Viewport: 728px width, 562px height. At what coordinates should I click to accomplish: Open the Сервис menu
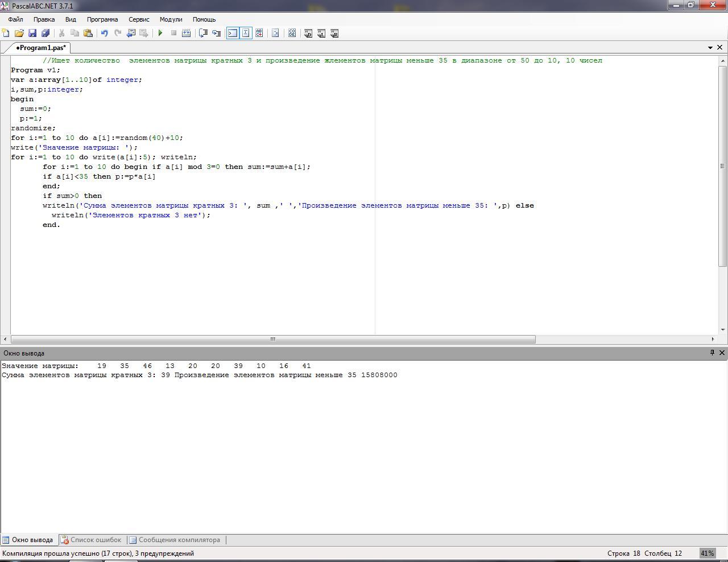point(139,19)
